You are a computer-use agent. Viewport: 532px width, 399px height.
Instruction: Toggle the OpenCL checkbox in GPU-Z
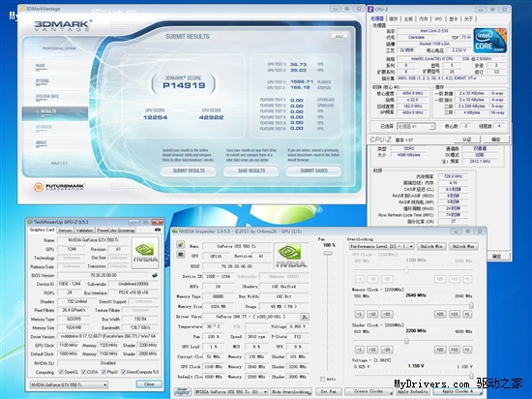61,372
